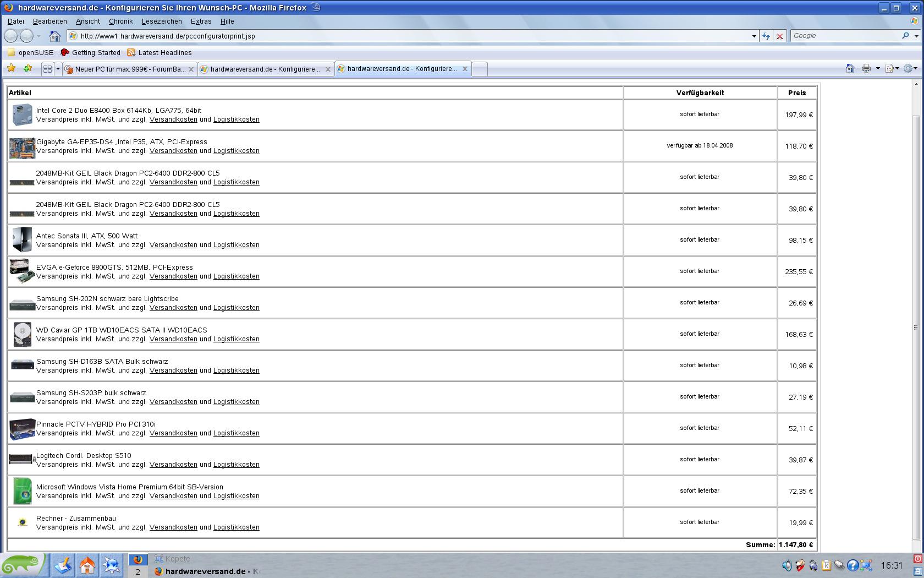Open the Home page icon next to address bar
The image size is (924, 578).
[55, 36]
